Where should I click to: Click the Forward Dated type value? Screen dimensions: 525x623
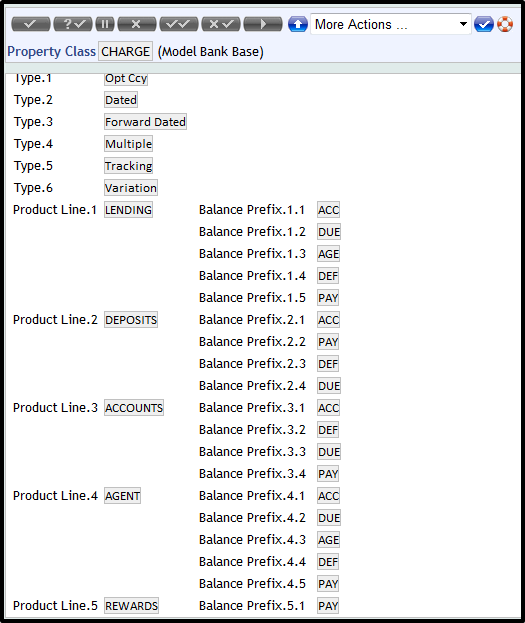tap(145, 122)
